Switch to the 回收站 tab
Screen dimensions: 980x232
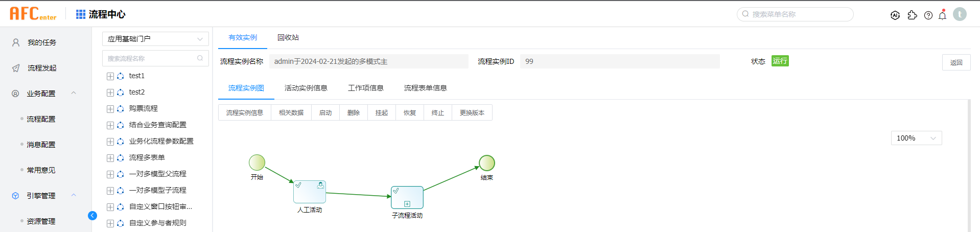tap(288, 37)
